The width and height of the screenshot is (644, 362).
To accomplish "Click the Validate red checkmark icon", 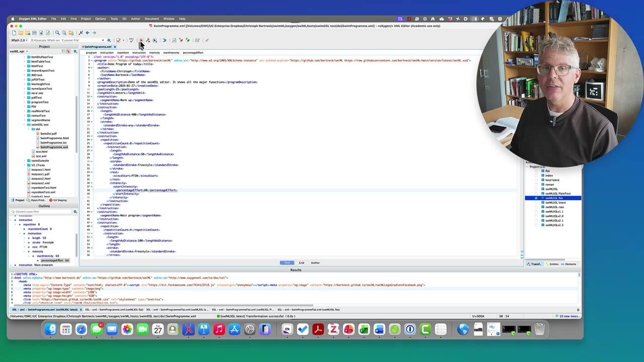I will point(118,40).
